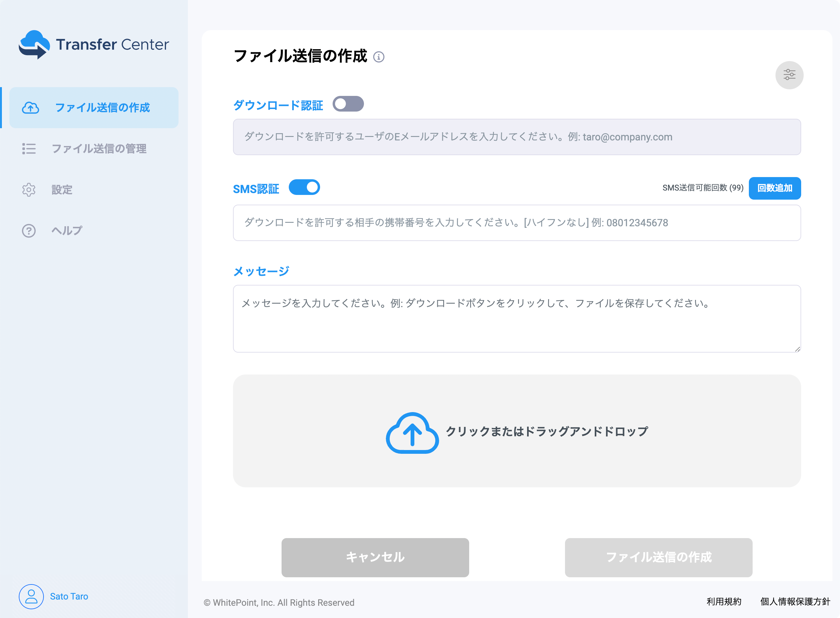The width and height of the screenshot is (840, 618).
Task: Open the sliders options button at top right
Action: [x=789, y=75]
